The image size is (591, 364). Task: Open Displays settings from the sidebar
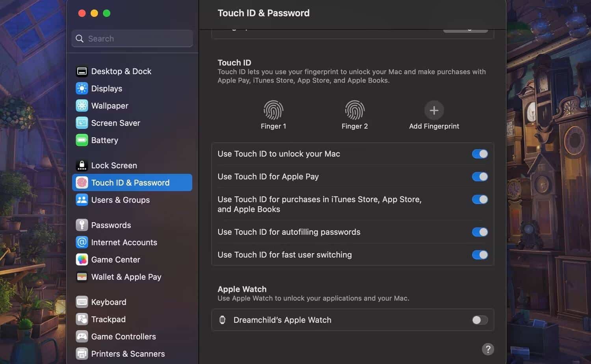coord(82,88)
